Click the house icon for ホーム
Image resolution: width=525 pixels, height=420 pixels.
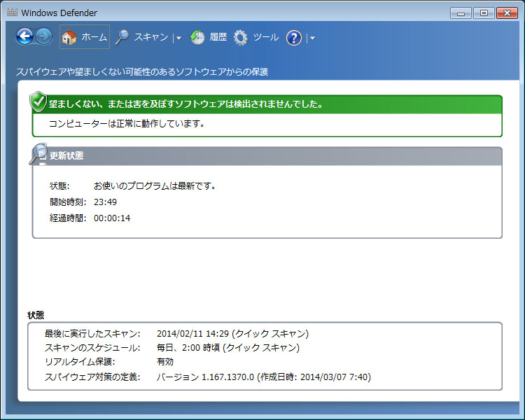(x=69, y=37)
